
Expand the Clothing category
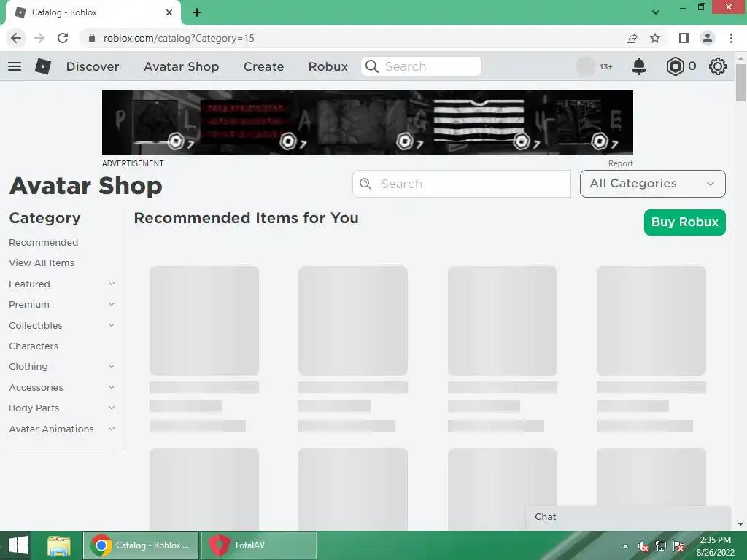(112, 366)
